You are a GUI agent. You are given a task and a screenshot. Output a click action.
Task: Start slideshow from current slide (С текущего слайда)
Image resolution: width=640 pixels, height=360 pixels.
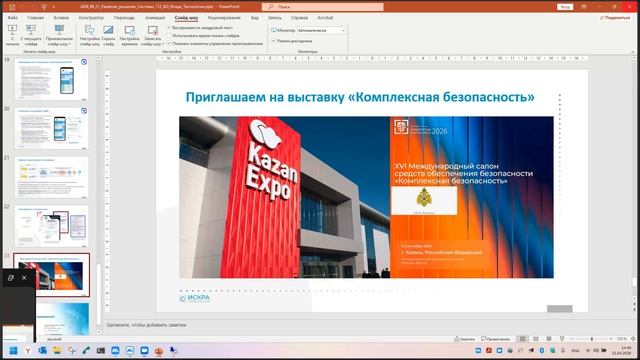point(31,35)
